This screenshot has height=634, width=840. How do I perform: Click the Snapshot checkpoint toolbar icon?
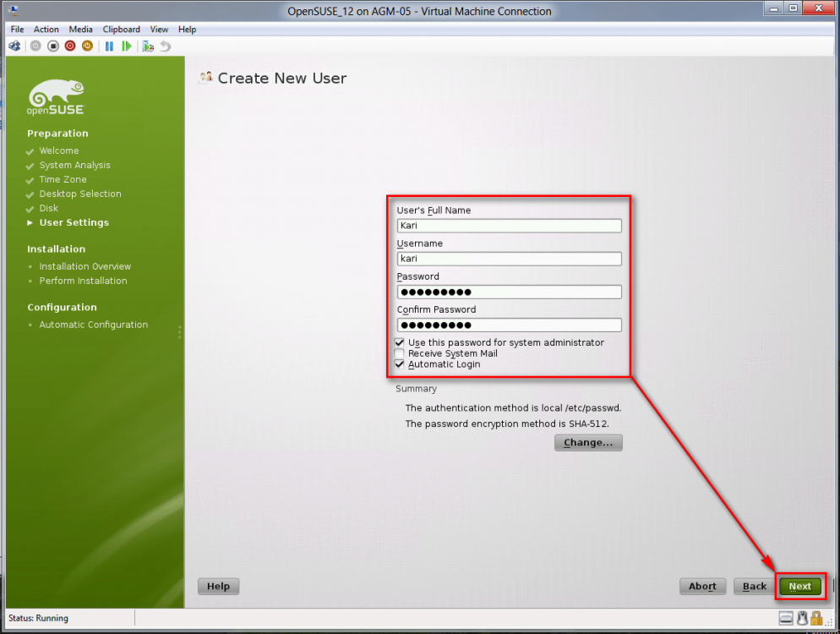point(148,46)
